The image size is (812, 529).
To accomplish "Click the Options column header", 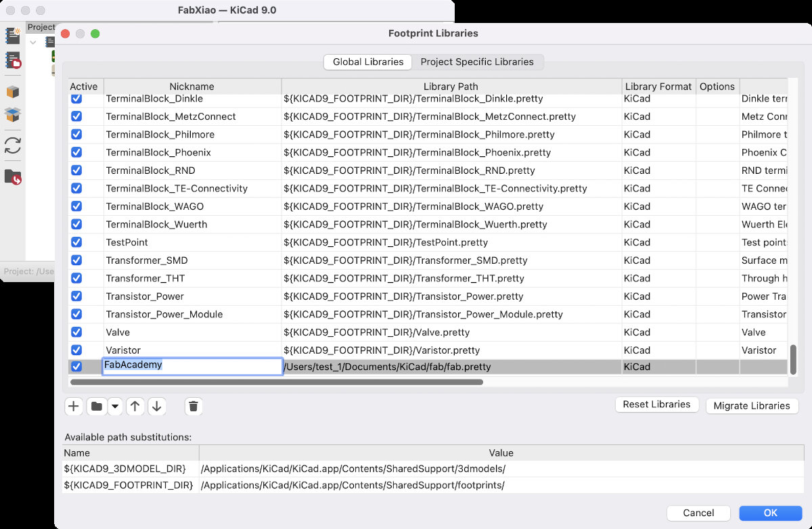I will pos(717,87).
